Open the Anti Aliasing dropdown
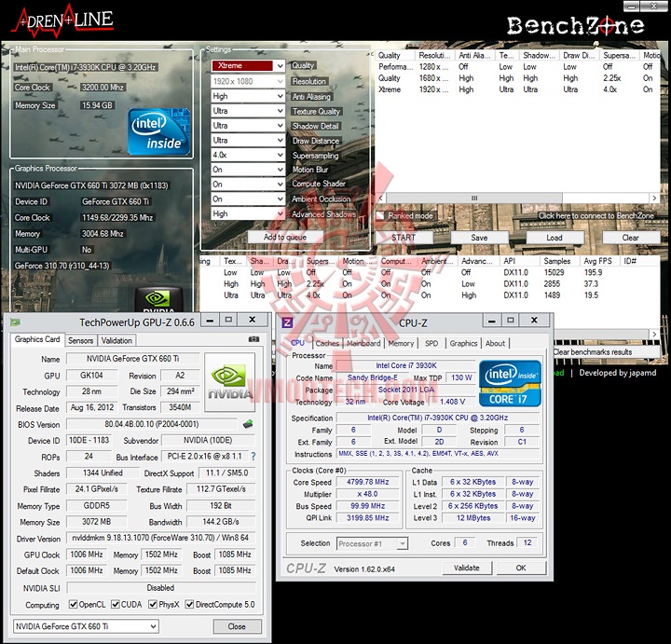 coord(248,96)
